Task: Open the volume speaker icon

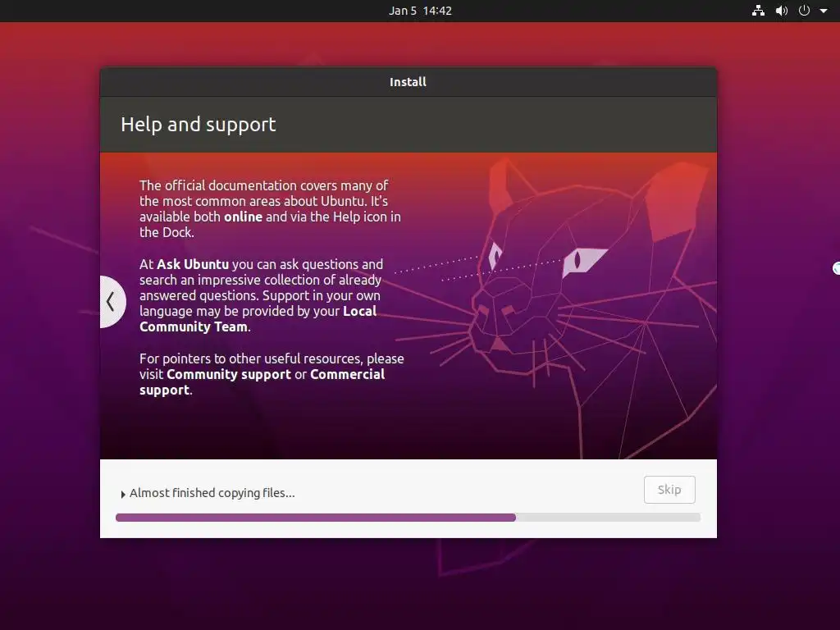Action: point(782,11)
